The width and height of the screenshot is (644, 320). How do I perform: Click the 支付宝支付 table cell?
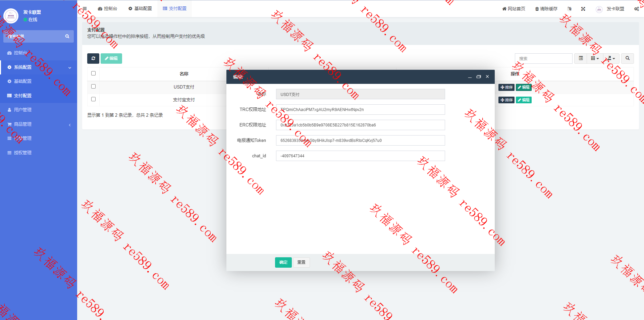click(184, 100)
